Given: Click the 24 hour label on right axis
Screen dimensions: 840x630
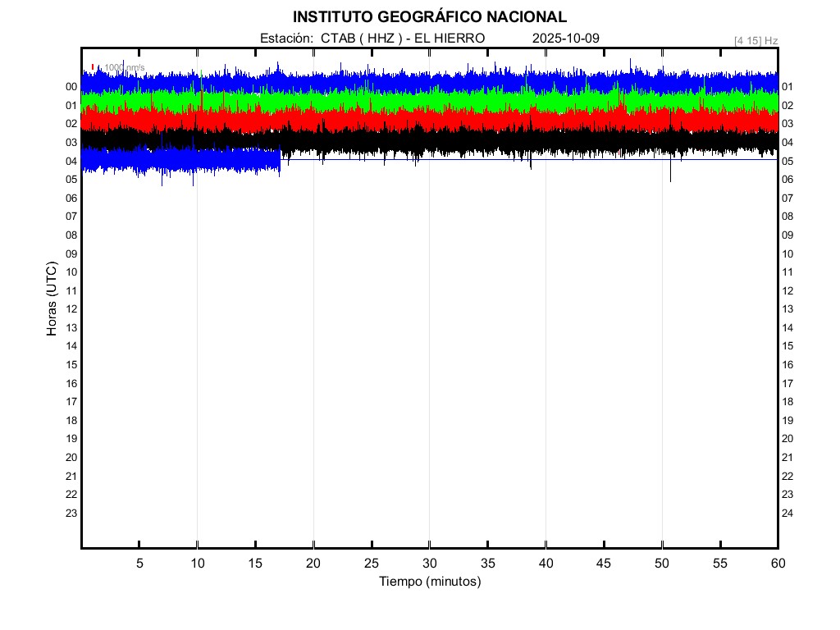Looking at the screenshot, I should pyautogui.click(x=787, y=514).
